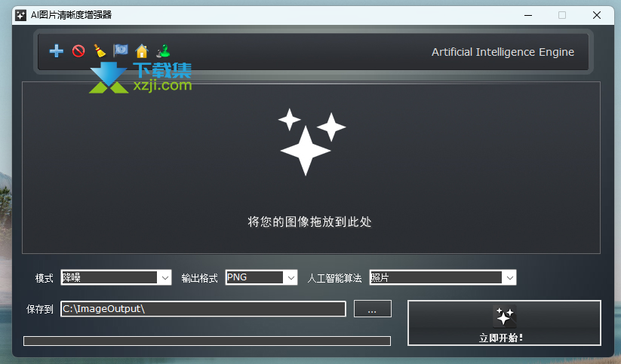Click the red remove-image icon

(x=78, y=51)
